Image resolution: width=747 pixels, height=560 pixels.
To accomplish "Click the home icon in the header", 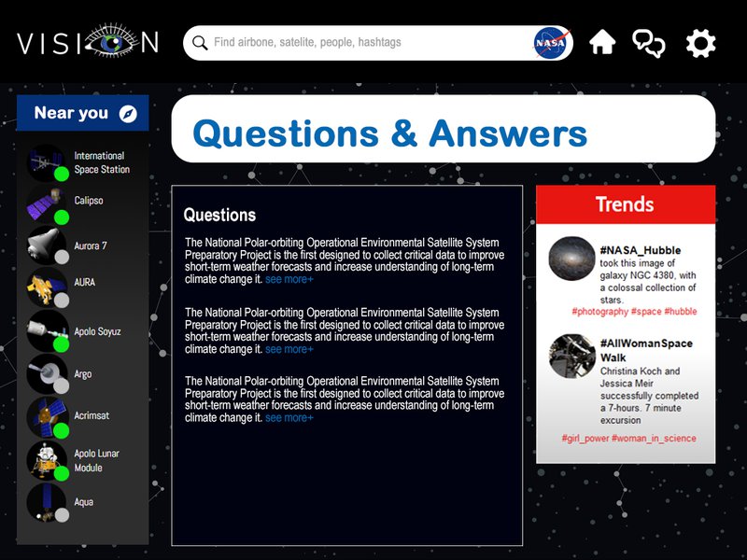I will 602,43.
